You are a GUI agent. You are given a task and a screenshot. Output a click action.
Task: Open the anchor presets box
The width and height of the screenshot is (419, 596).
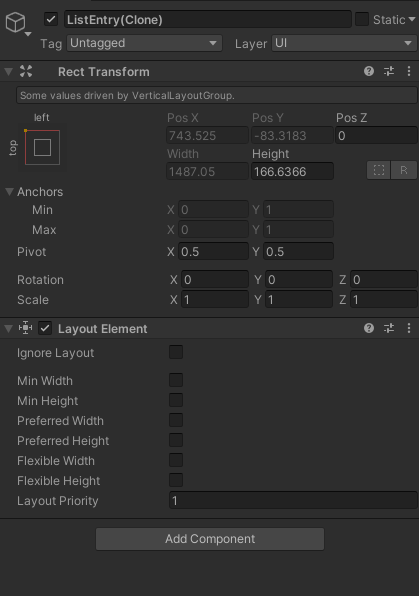click(42, 147)
